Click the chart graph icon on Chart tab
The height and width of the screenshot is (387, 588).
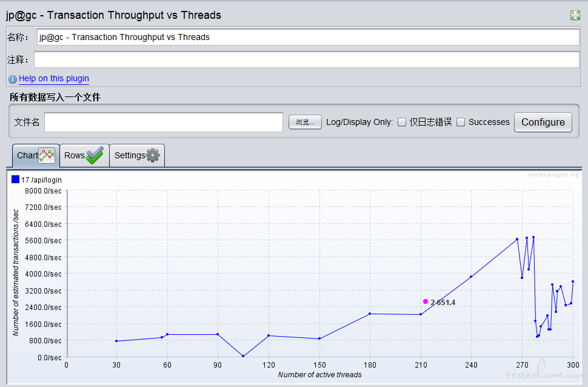(x=47, y=155)
